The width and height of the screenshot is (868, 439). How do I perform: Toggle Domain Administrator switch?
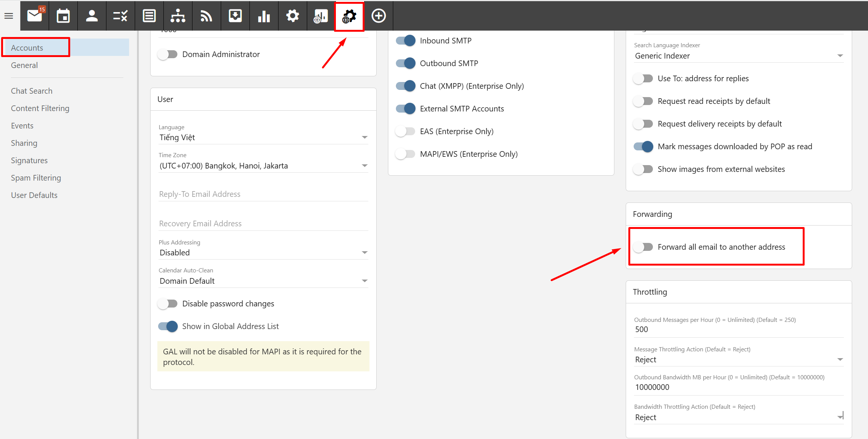coord(168,54)
